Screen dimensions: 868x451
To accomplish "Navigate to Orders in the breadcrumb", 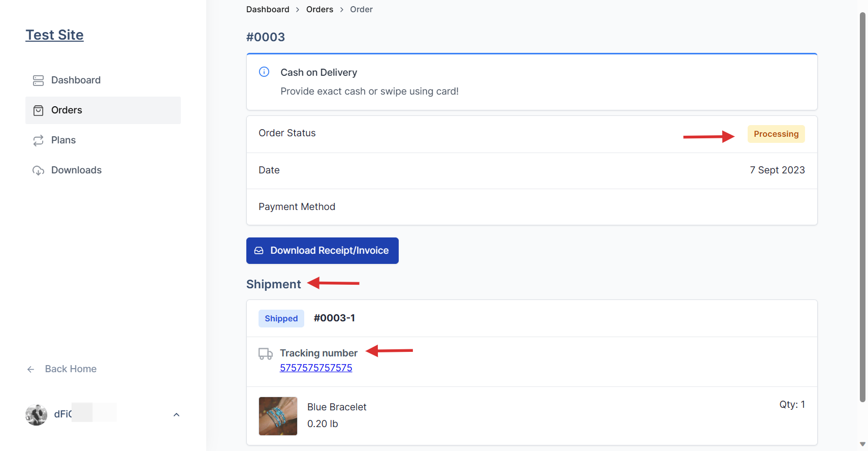I will 319,10.
